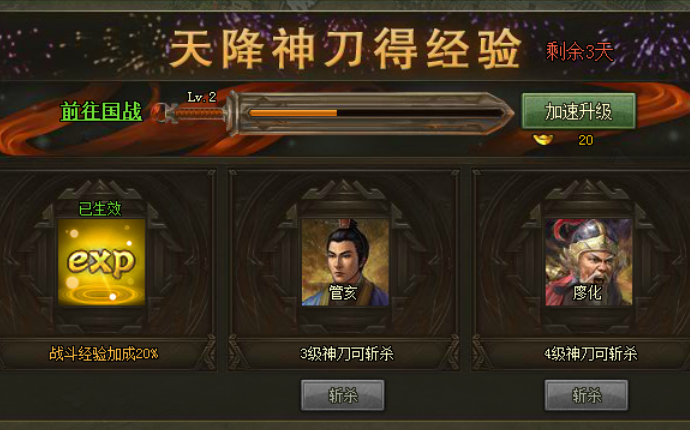Screen dimensions: 690x430
Task: Click the 20 gold cost number
Action: tap(586, 140)
